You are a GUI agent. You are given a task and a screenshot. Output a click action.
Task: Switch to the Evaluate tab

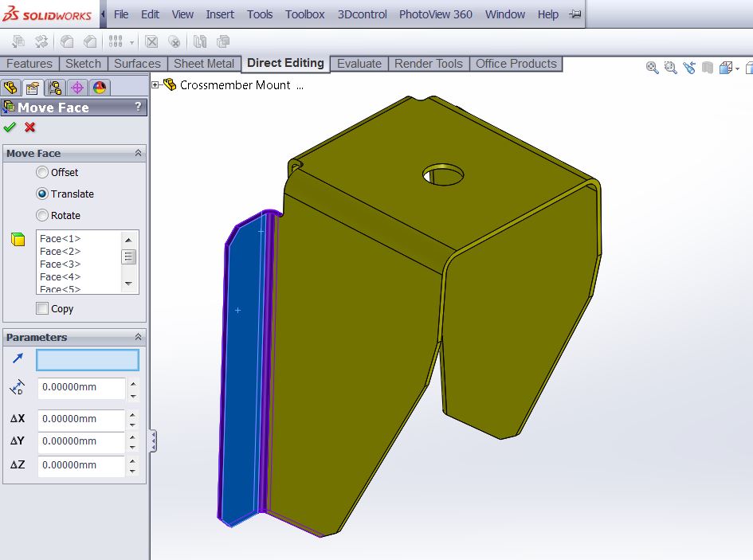pyautogui.click(x=359, y=64)
